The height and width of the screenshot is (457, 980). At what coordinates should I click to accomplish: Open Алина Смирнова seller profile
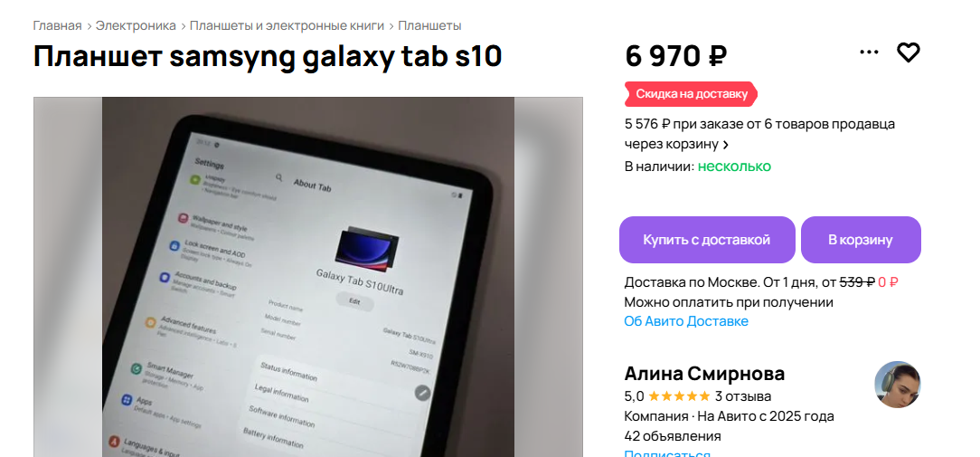click(704, 374)
